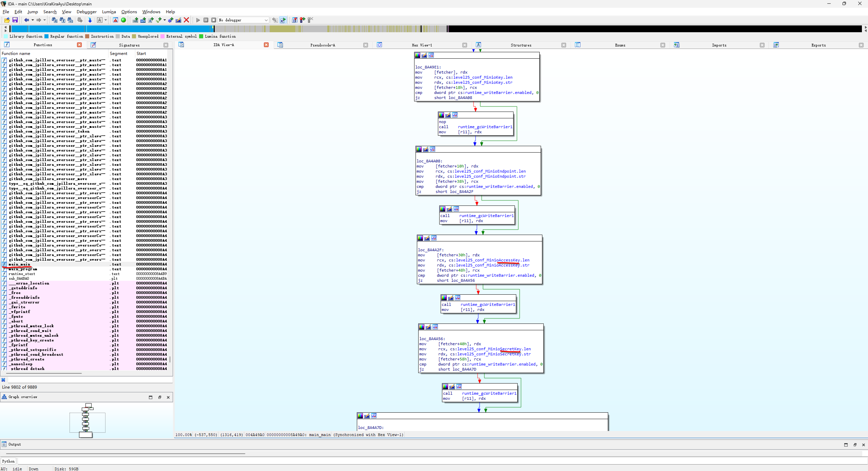Jump back with the blue left arrow

27,20
